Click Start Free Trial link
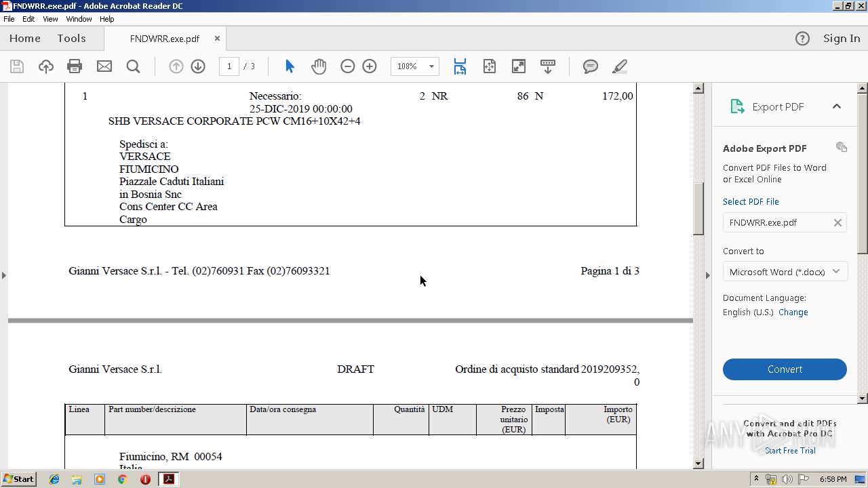The image size is (868, 488). point(790,451)
